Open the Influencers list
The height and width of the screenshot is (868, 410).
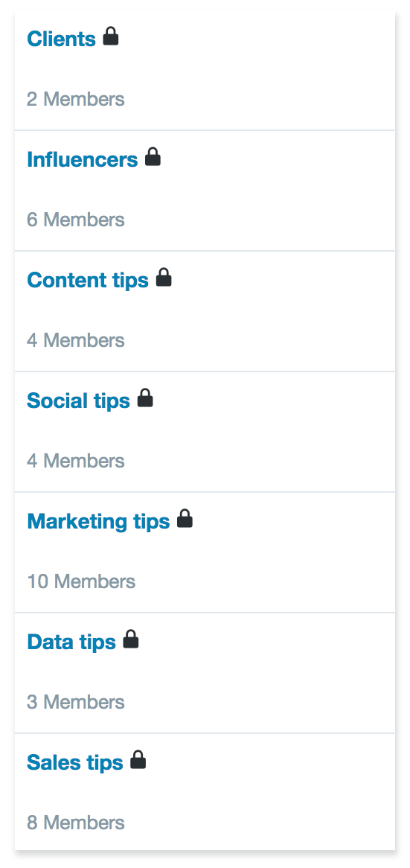83,159
